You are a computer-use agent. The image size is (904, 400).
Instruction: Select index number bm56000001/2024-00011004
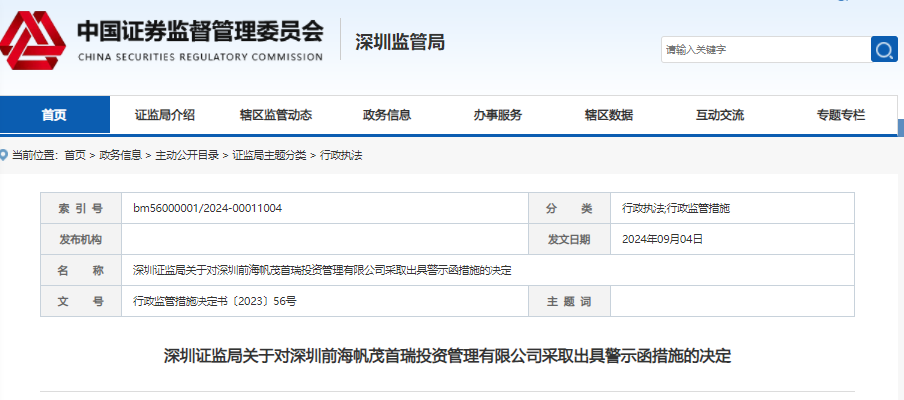(208, 208)
